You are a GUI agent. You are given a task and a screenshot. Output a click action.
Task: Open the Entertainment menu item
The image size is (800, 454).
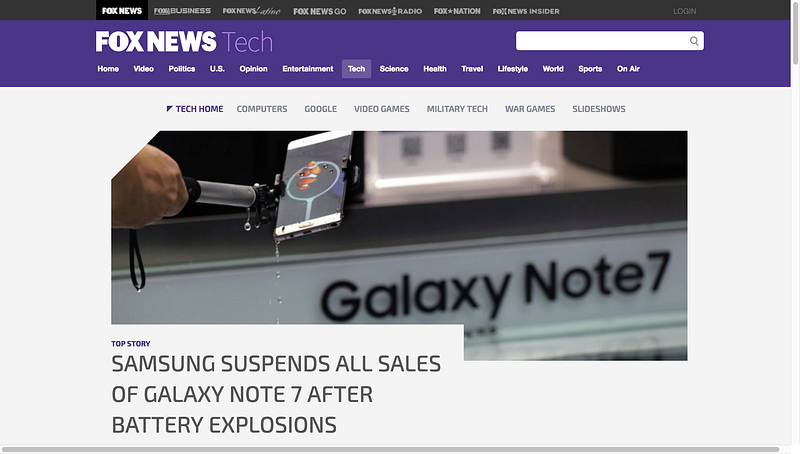tap(308, 69)
